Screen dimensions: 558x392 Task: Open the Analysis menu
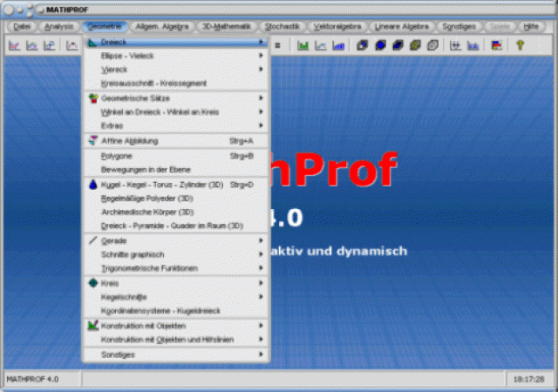click(59, 26)
